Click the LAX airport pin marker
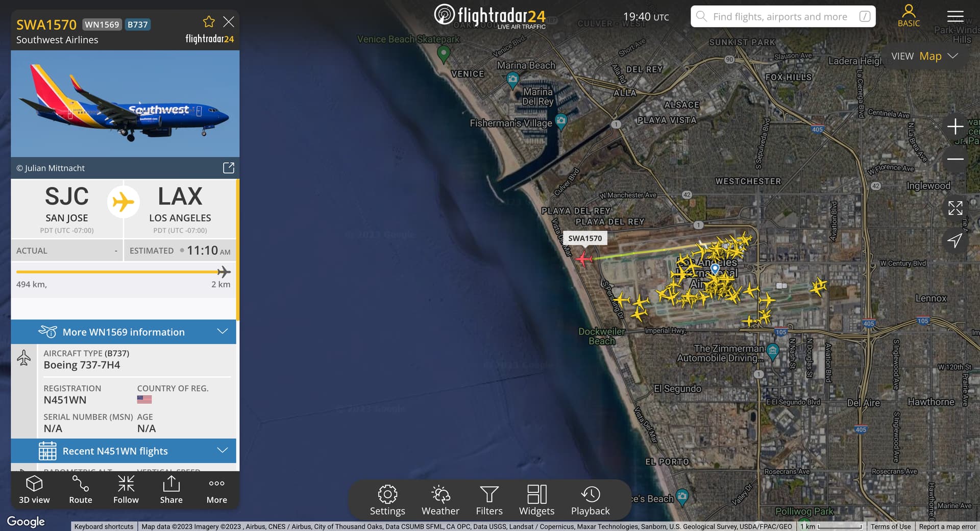 pyautogui.click(x=715, y=268)
